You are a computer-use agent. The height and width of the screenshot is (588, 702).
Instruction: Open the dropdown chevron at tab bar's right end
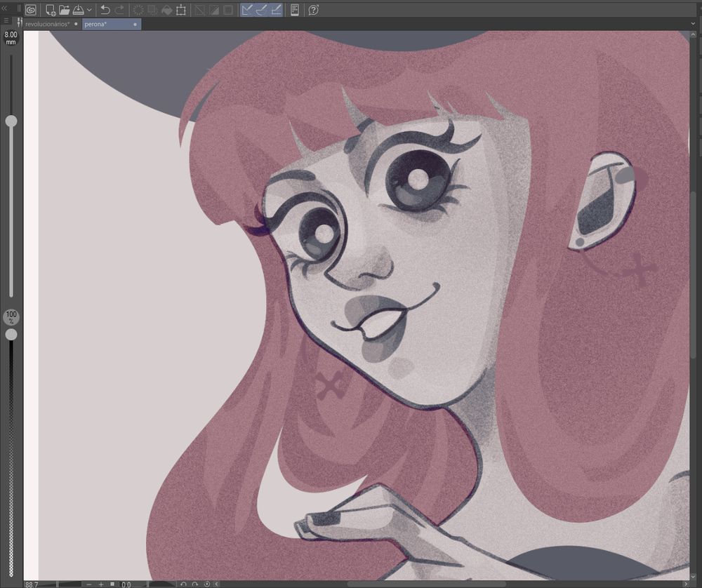coord(693,23)
